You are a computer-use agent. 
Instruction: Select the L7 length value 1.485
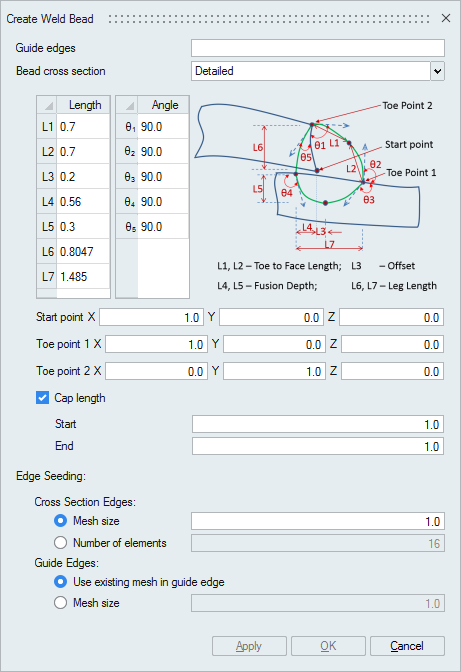[83, 276]
